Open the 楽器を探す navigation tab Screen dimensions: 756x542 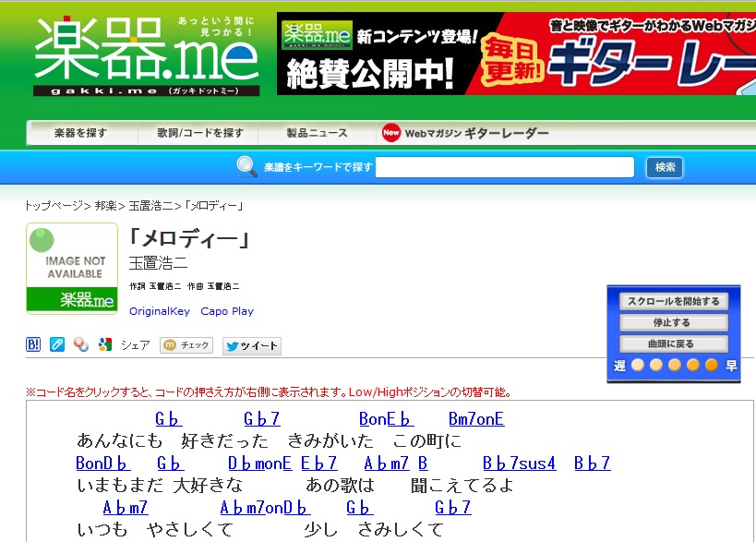click(x=81, y=133)
